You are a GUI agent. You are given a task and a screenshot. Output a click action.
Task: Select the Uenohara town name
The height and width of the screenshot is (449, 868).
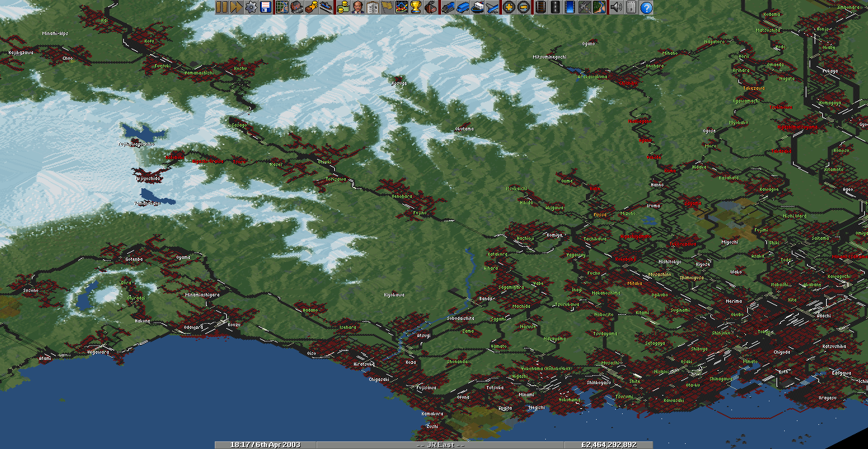click(402, 196)
